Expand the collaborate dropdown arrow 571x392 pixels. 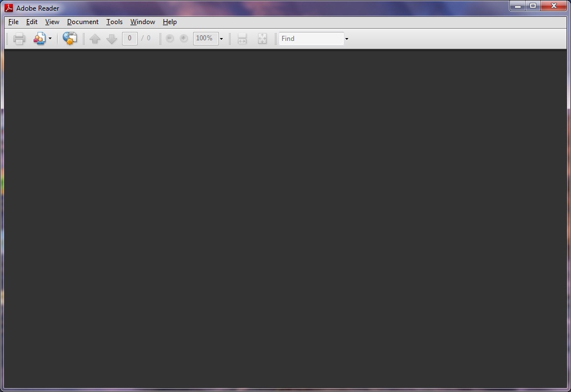click(50, 38)
